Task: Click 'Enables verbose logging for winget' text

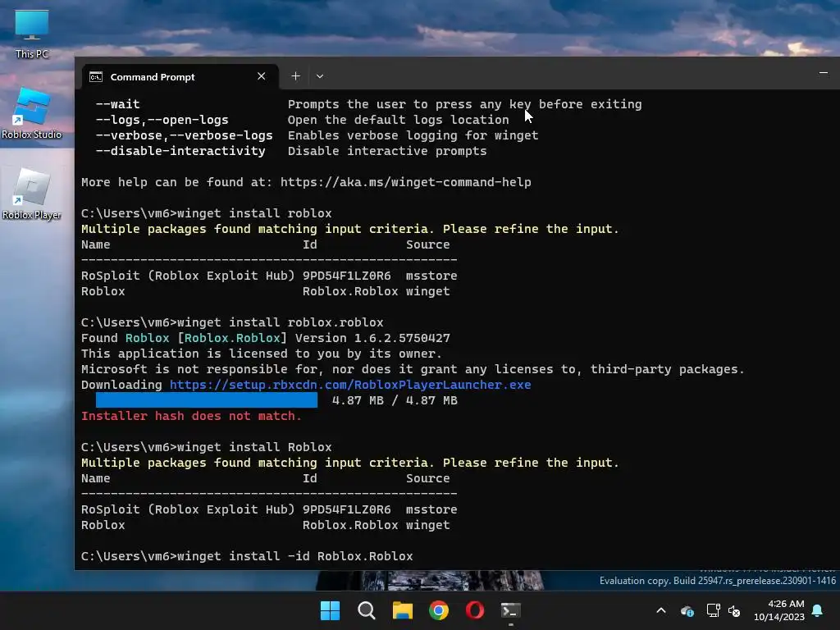Action: click(413, 135)
